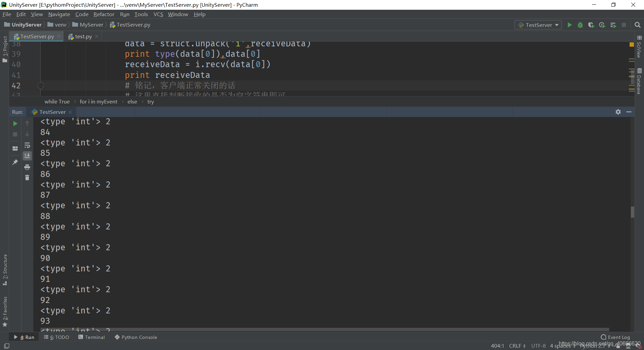The width and height of the screenshot is (644, 350).
Task: Click the 'else' code breadcrumb
Action: pos(132,102)
